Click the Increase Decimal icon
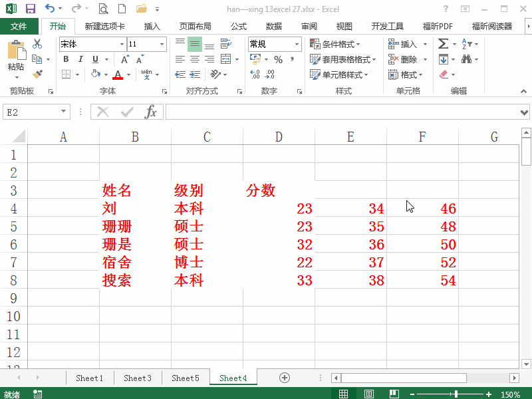The image size is (532, 399). (253, 74)
